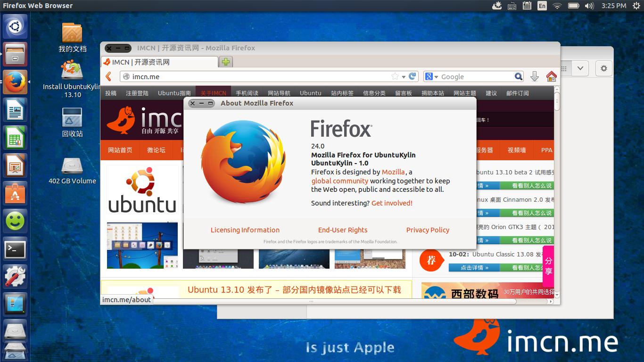
Task: Click the global community link
Action: (x=340, y=181)
